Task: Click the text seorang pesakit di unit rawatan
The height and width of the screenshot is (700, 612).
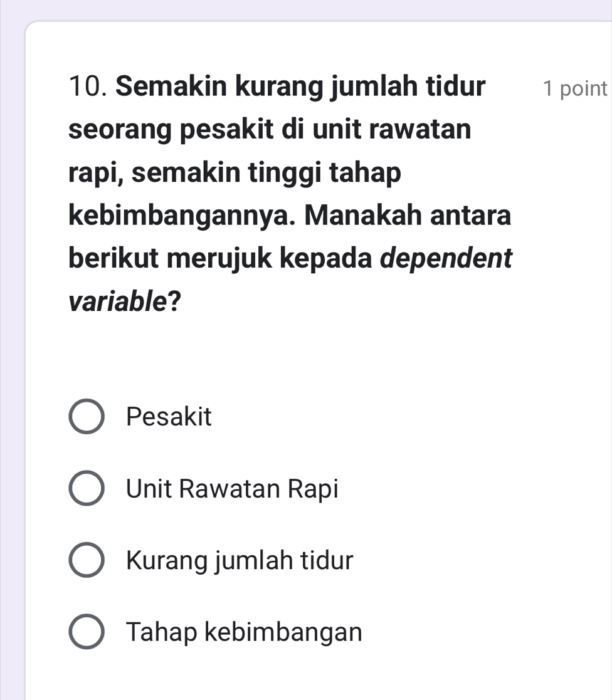Action: (270, 130)
